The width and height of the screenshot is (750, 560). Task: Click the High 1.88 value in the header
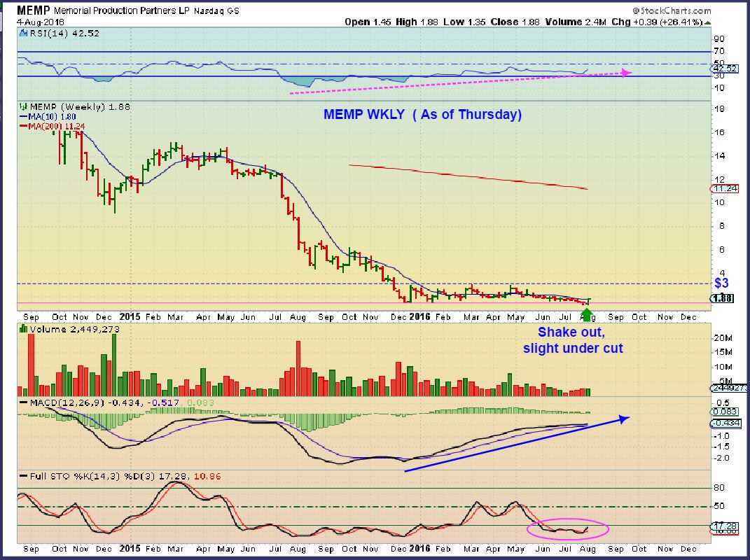click(417, 22)
